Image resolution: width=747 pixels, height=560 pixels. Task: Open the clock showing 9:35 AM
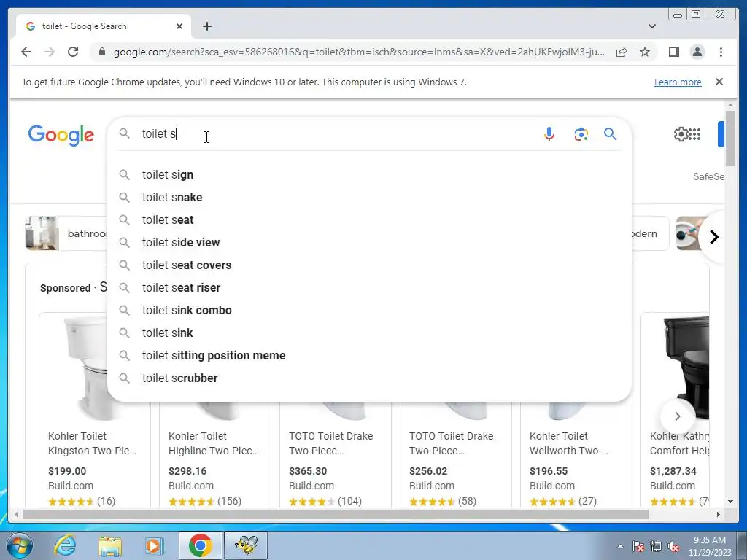tap(710, 546)
